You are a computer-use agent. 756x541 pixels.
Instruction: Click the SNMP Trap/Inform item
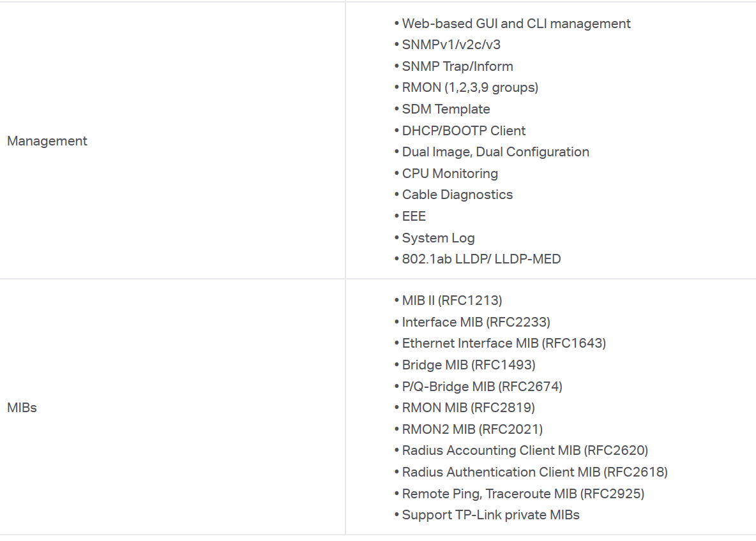point(458,66)
